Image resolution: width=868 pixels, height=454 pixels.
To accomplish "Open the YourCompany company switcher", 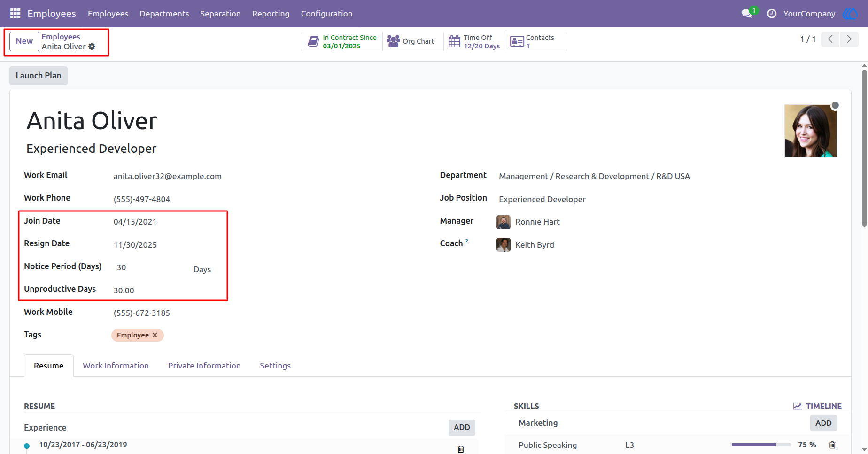I will point(809,14).
